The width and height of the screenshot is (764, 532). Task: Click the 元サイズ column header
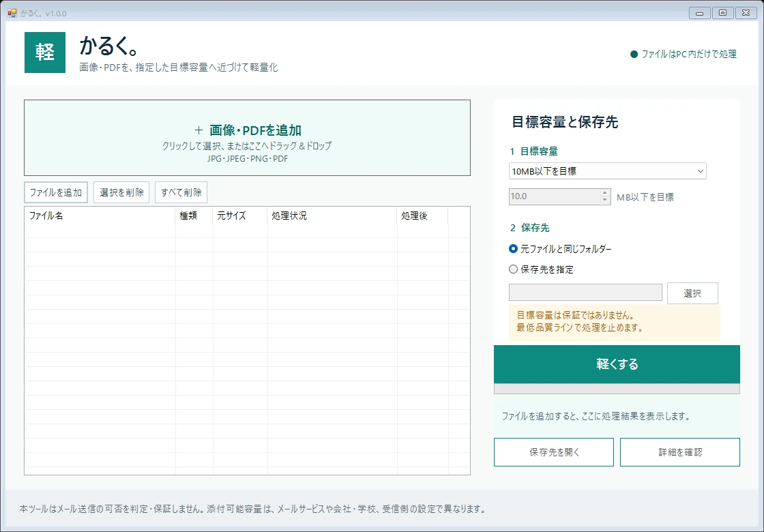[239, 216]
